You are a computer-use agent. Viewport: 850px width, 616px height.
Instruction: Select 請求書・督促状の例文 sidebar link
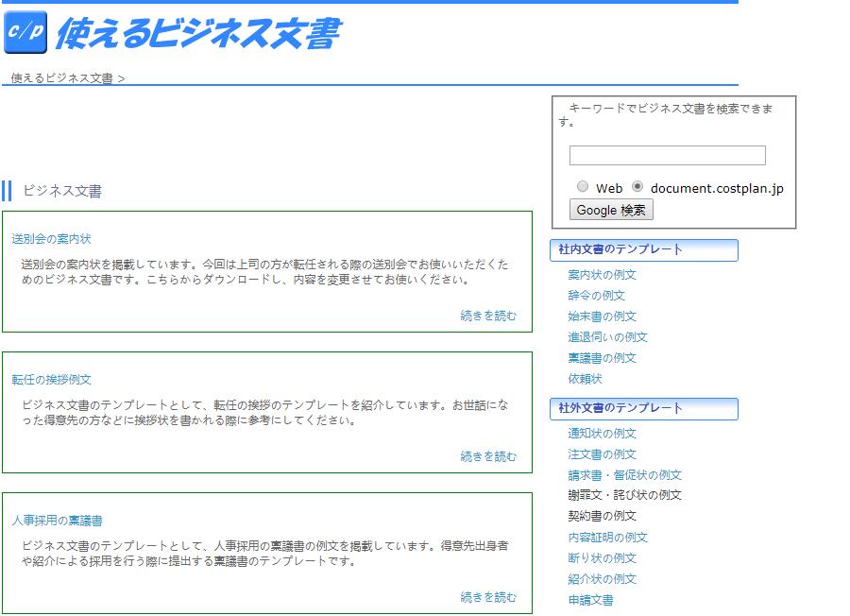click(624, 475)
